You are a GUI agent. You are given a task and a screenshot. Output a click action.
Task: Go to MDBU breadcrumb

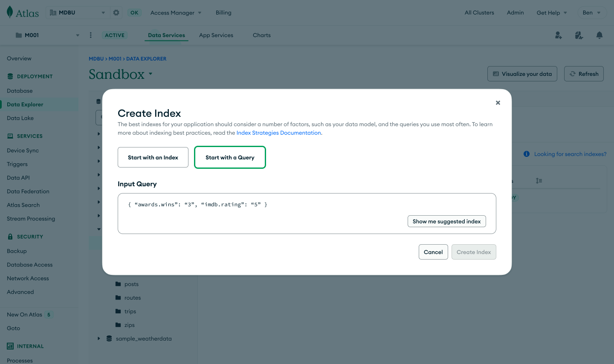pyautogui.click(x=96, y=59)
